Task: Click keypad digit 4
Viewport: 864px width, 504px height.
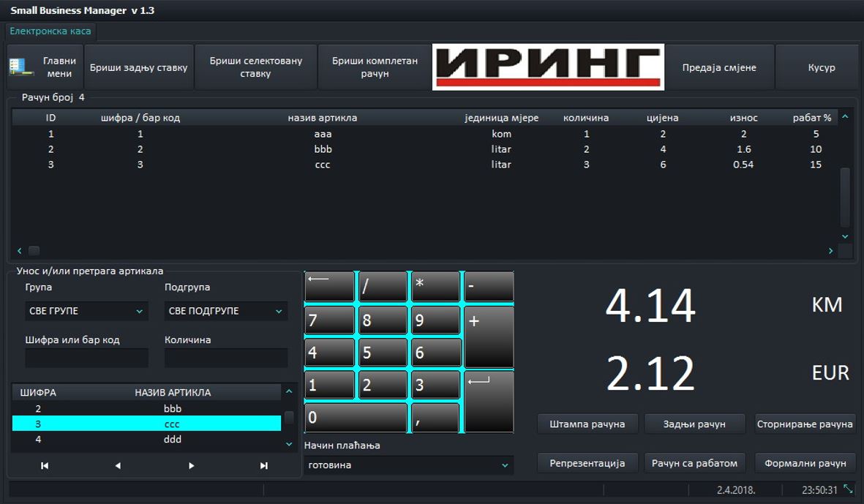Action: point(329,353)
